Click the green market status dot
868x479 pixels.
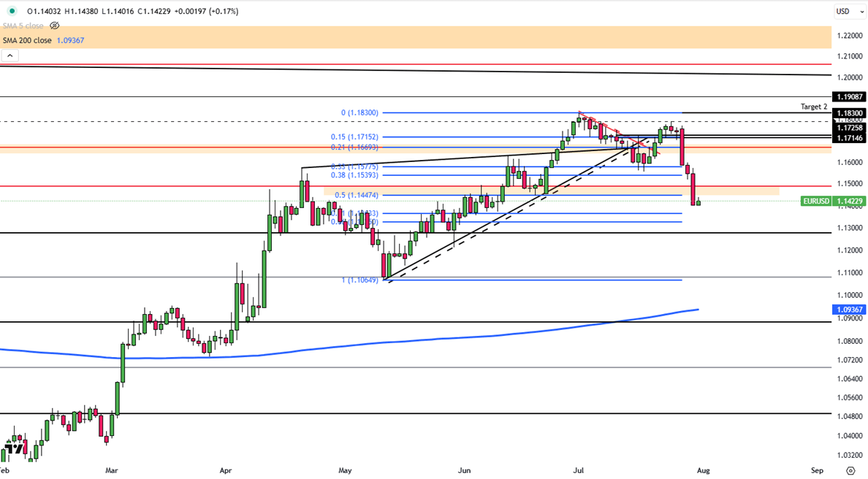[12, 11]
